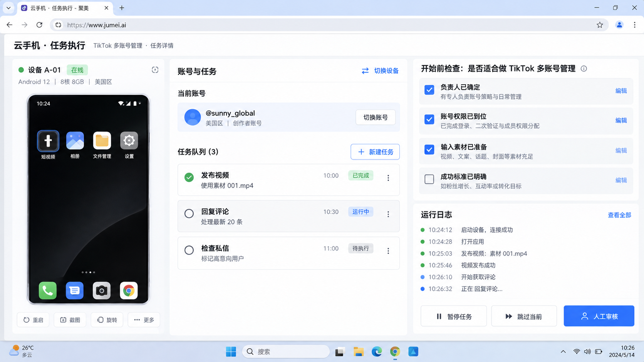Tap the Chrome icon in phone dock

[129, 290]
